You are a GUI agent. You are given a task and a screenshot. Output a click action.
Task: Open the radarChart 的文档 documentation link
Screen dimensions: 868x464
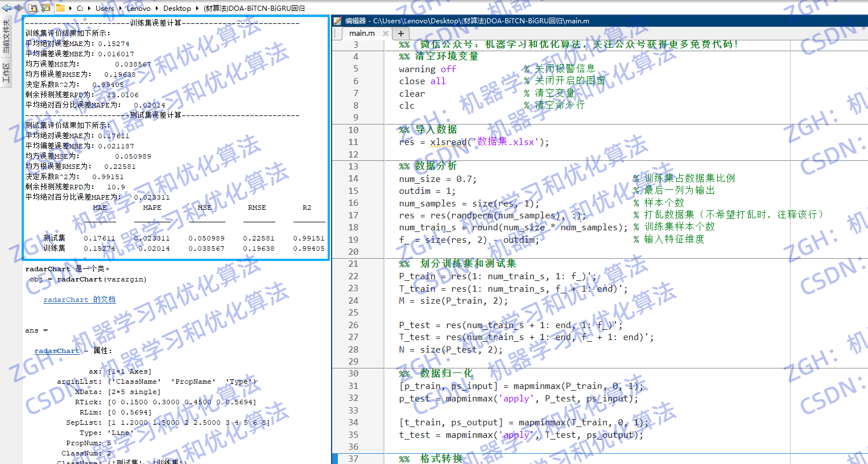point(79,299)
